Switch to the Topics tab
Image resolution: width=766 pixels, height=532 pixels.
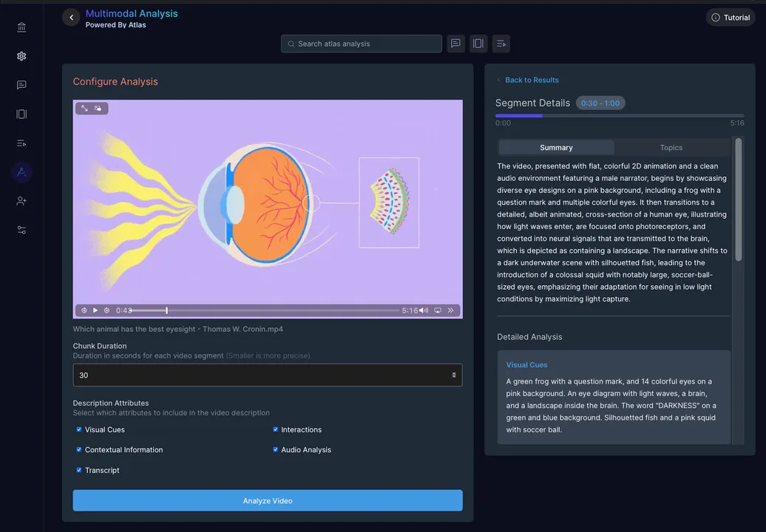(x=671, y=148)
